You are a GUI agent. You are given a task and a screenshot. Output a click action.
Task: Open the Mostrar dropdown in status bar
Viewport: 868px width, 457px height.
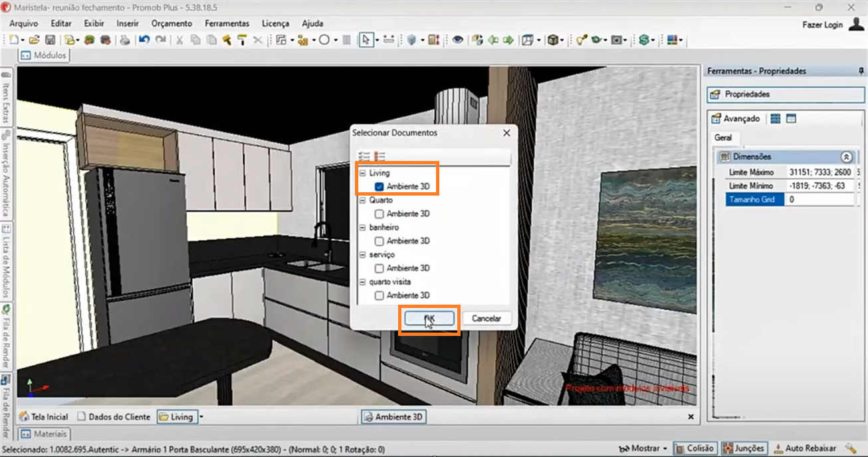pyautogui.click(x=643, y=448)
